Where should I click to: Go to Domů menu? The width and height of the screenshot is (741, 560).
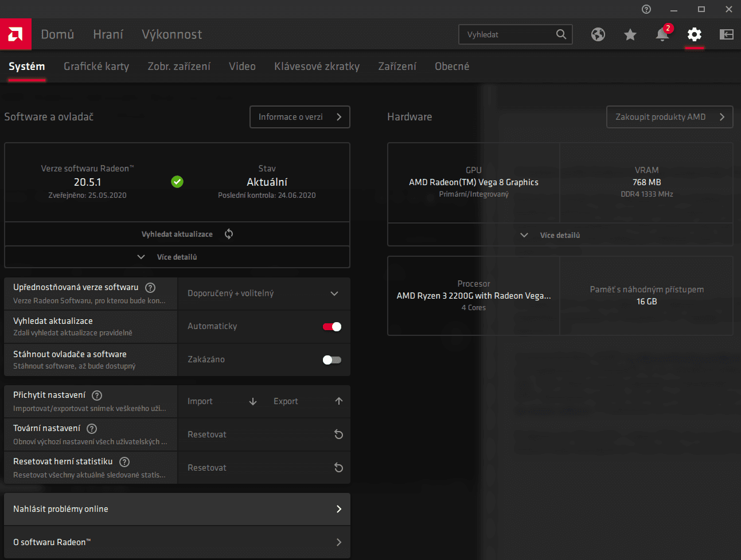[x=57, y=34]
